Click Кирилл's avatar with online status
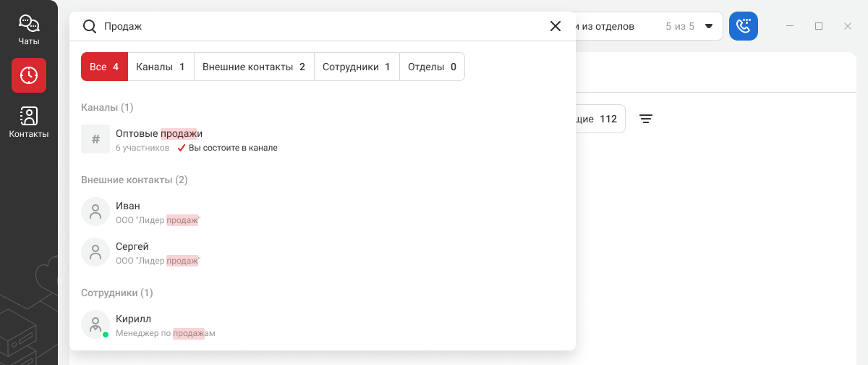The width and height of the screenshot is (868, 365). click(x=95, y=324)
